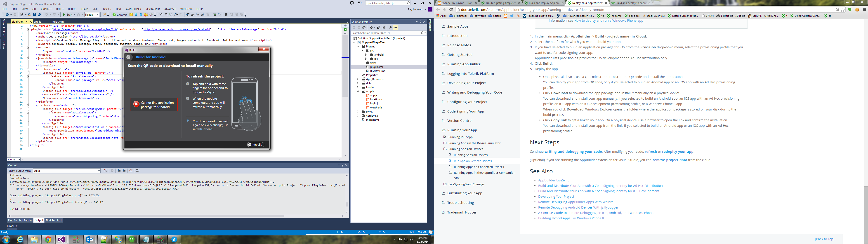The image size is (868, 244).
Task: Click the Save All toolbar icon
Action: 39,15
